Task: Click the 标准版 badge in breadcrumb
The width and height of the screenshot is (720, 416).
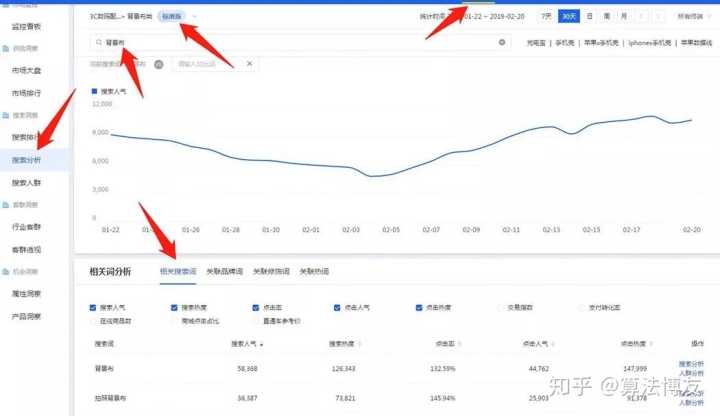Action: [x=171, y=17]
